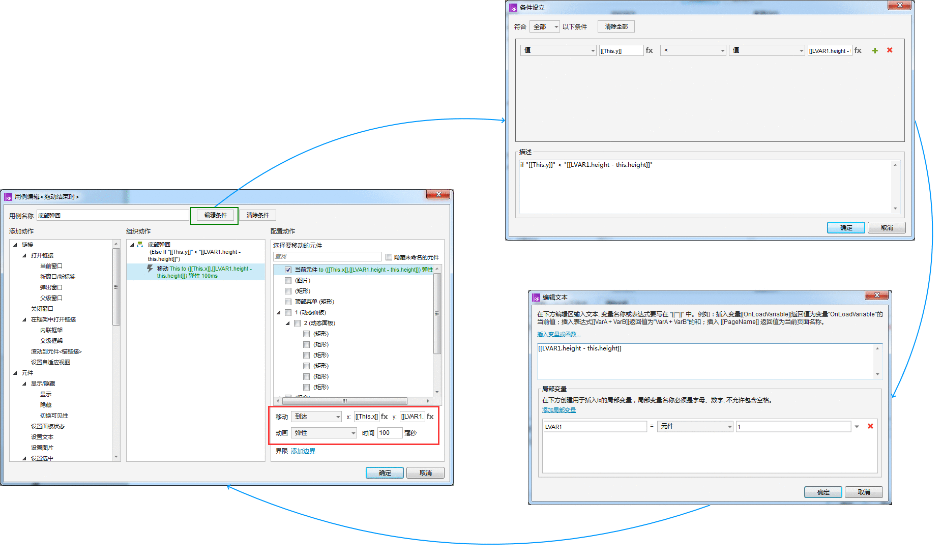Enable 隐藏未命名的元件 checkbox

coord(389,257)
